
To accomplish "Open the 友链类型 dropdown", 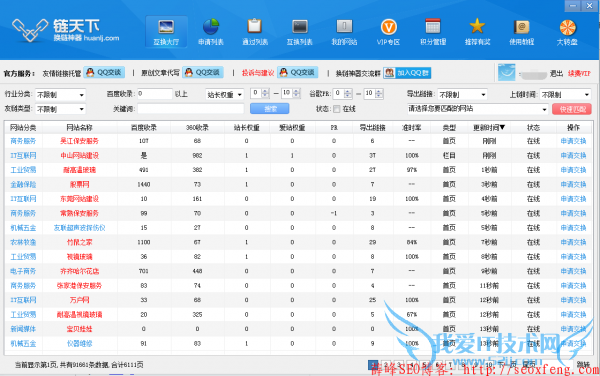I will click(60, 109).
